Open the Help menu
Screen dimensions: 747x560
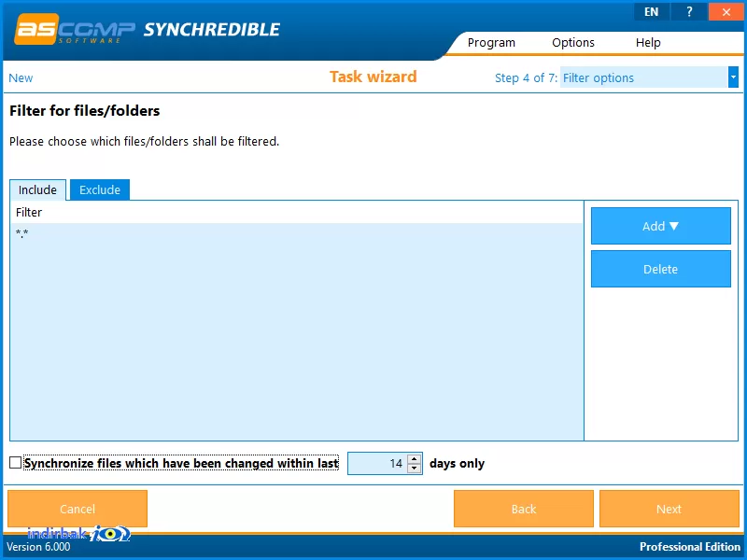(x=648, y=42)
